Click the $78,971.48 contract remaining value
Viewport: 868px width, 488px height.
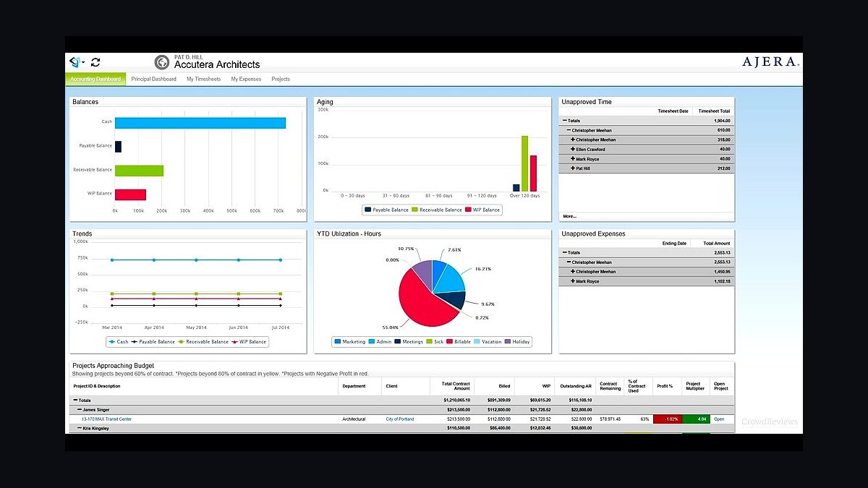(x=610, y=419)
